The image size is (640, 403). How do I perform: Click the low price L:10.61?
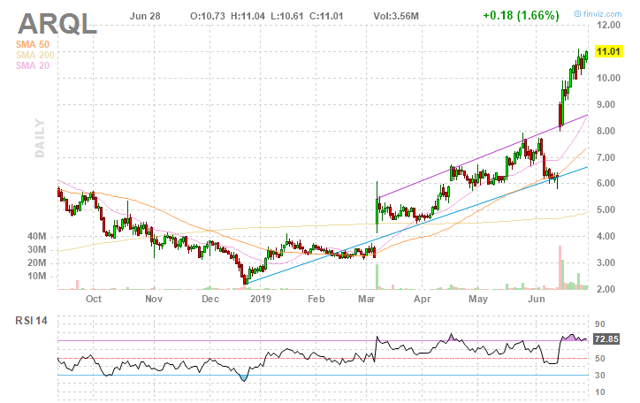tap(287, 16)
